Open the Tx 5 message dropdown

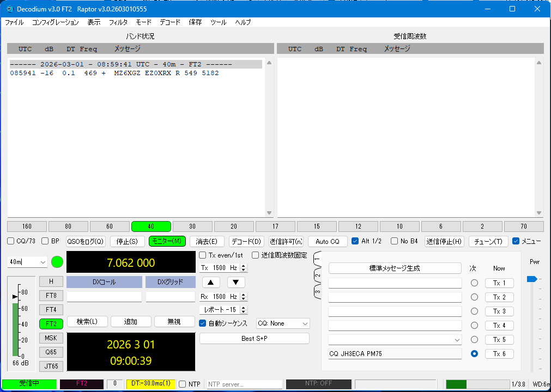coord(457,340)
